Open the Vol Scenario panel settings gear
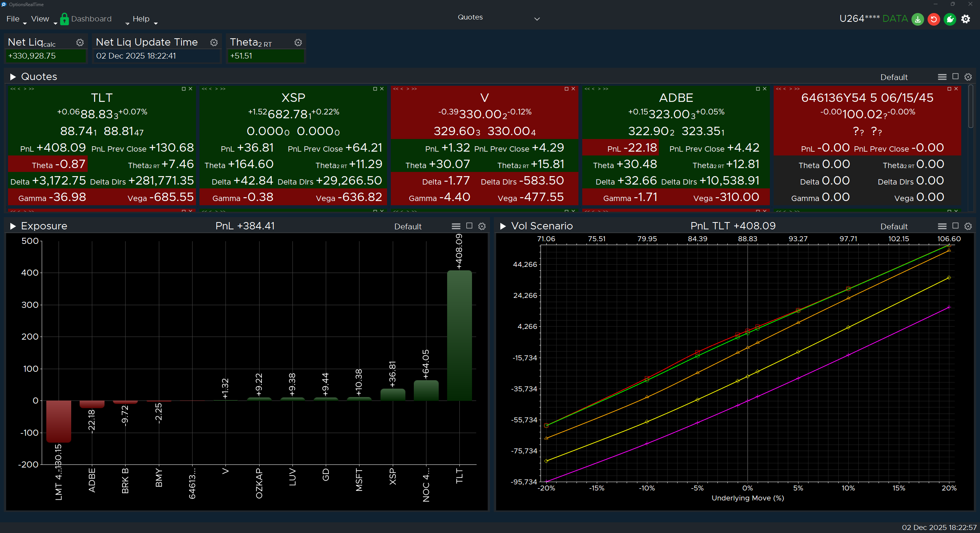The height and width of the screenshot is (533, 980). (968, 226)
